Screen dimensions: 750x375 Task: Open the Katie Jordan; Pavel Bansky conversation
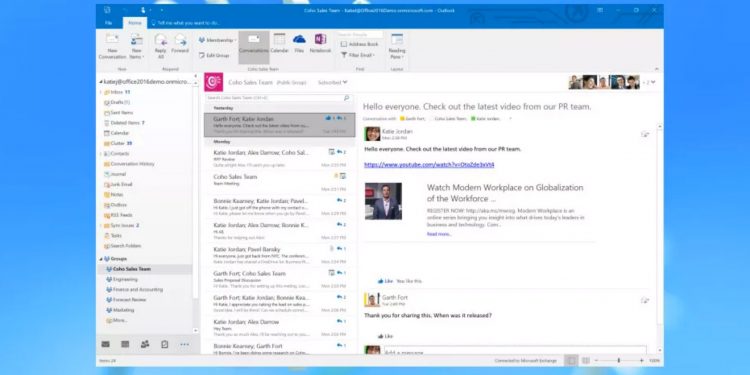tap(280, 255)
